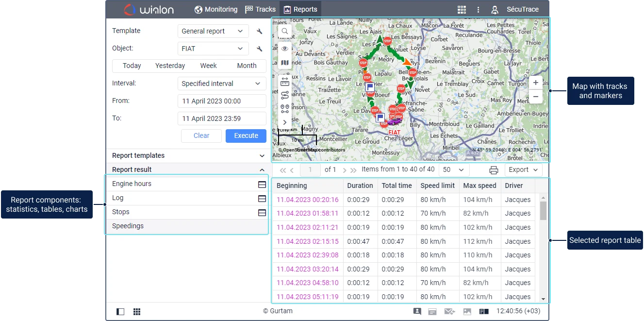Open the Engine hours report table
Screen dimensions: 644x321
(x=187, y=184)
